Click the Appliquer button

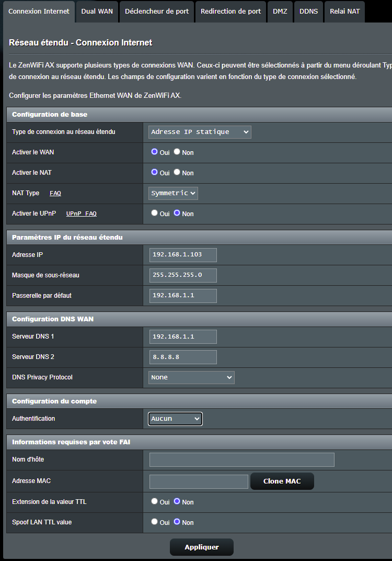[x=202, y=547]
